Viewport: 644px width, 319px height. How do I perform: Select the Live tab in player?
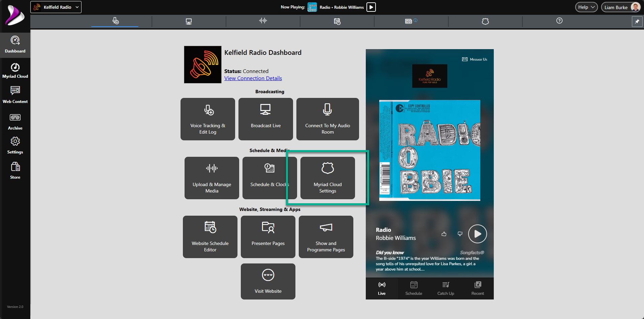[382, 289]
